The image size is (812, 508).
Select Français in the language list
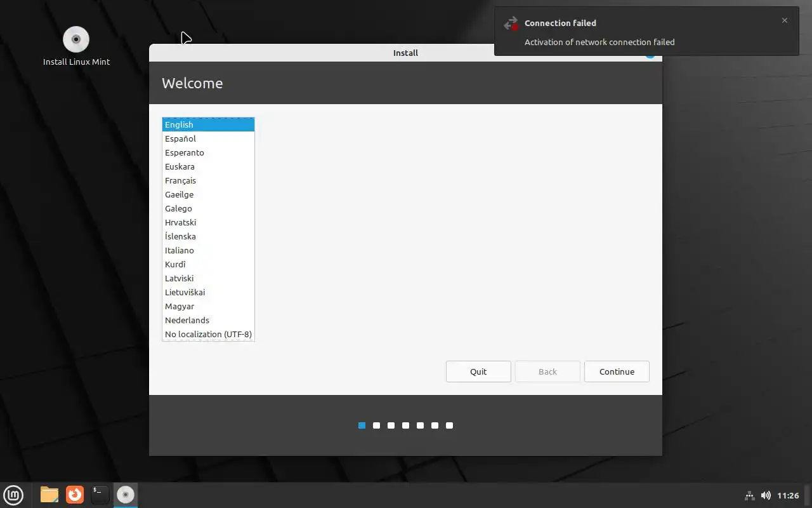coord(208,180)
